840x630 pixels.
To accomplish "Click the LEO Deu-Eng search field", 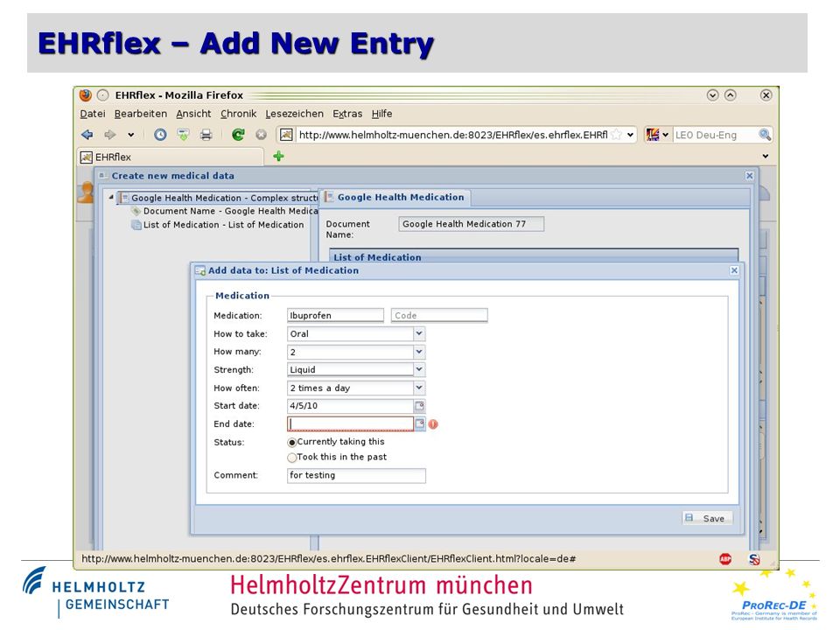I will pos(714,135).
